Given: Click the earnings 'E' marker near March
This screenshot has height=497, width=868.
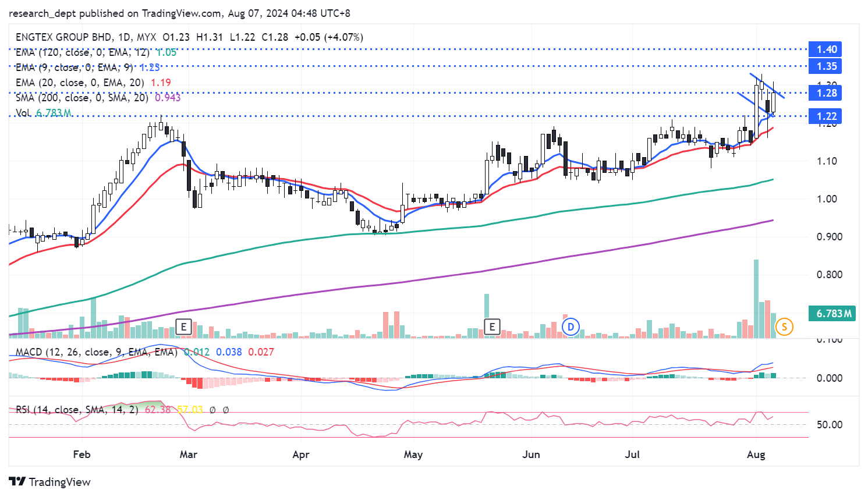Looking at the screenshot, I should coord(184,326).
